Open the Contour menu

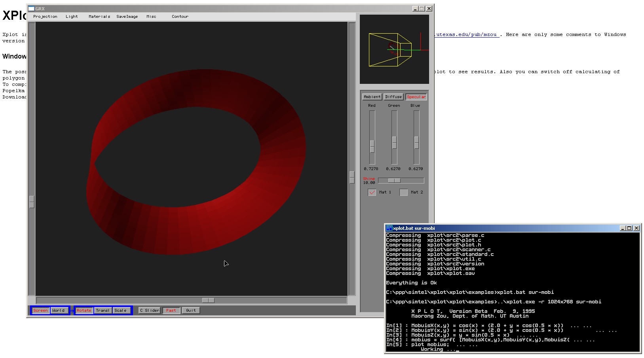(x=180, y=17)
